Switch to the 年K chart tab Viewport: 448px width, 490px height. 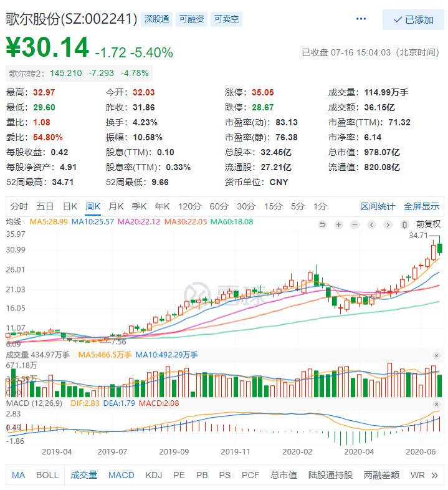click(162, 206)
